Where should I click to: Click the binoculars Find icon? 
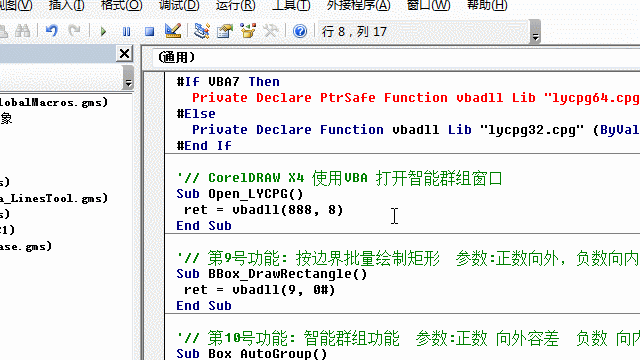pos(22,31)
